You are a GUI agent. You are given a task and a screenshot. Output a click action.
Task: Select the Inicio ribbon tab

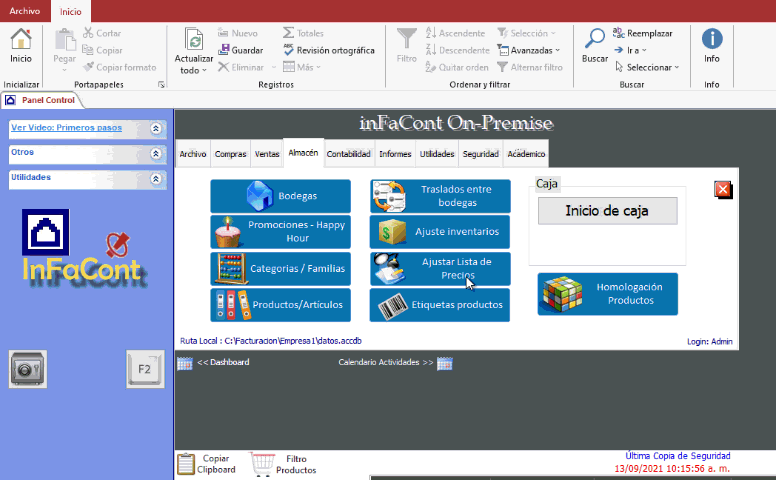pos(70,11)
